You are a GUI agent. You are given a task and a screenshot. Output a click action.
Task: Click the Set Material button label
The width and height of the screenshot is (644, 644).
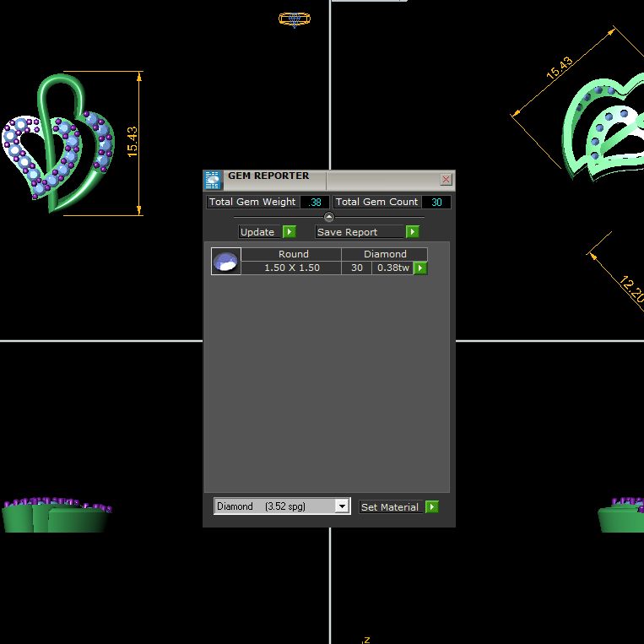390,507
